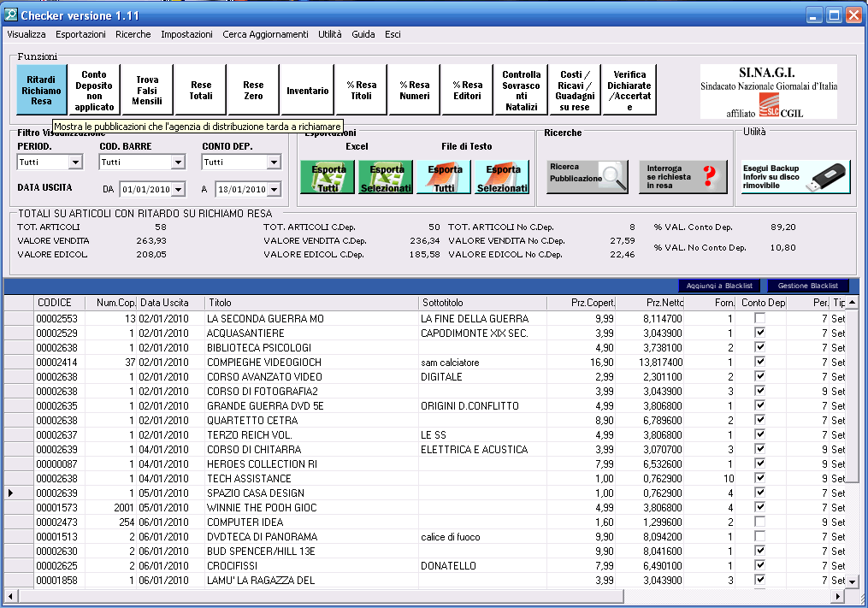The width and height of the screenshot is (868, 608).
Task: Open the Guida menu
Action: point(363,34)
